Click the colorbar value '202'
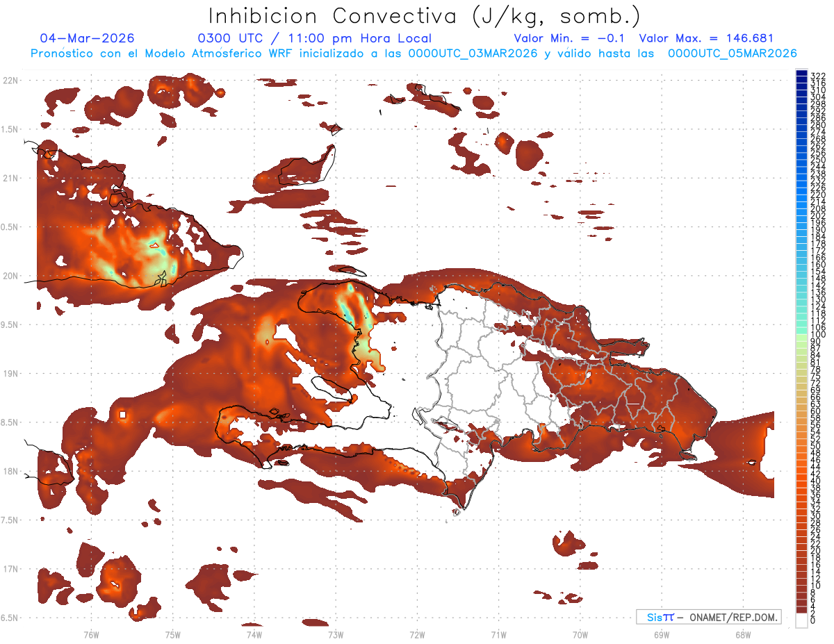Image resolution: width=834 pixels, height=644 pixels. (x=818, y=215)
